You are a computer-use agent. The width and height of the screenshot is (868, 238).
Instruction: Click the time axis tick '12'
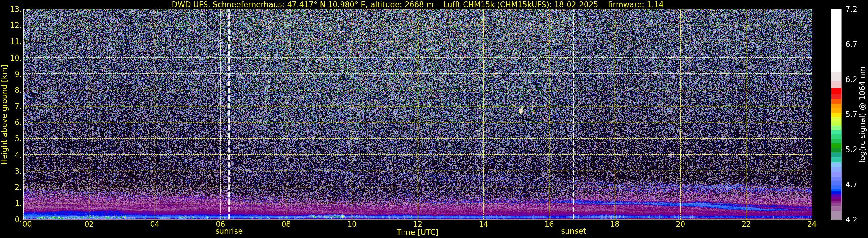417,224
